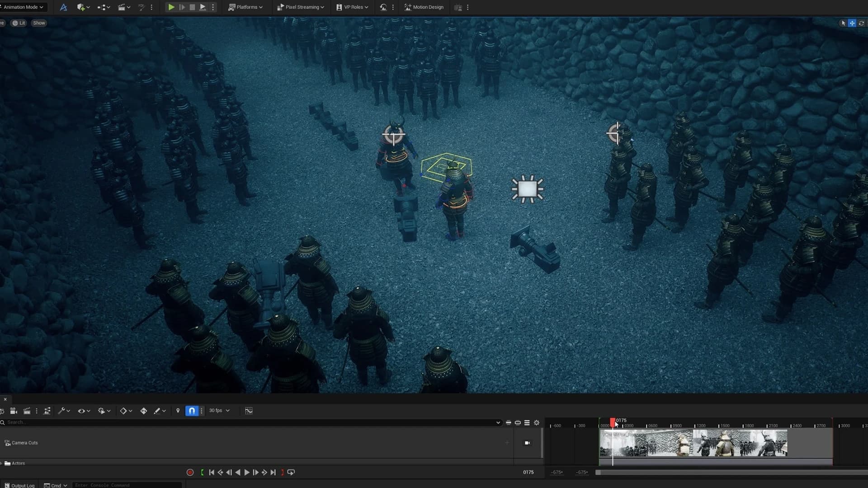
Task: Click the curve editor icon in Sequencer
Action: coord(249,410)
